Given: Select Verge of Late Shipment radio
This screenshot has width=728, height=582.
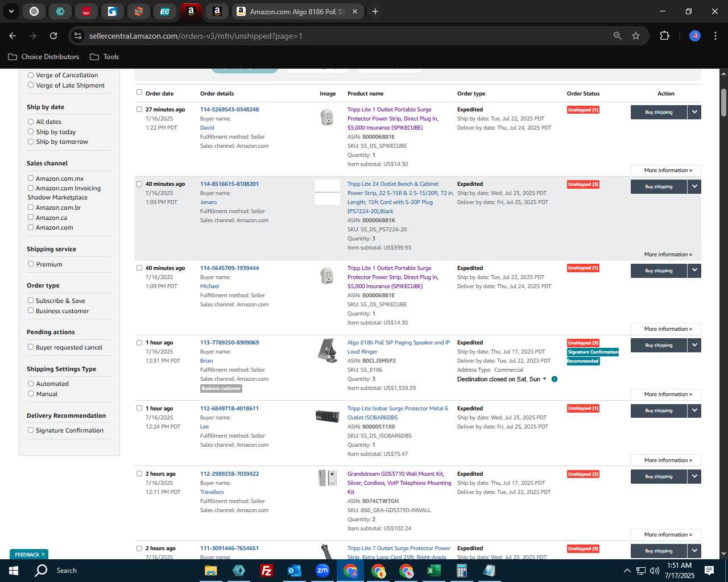Looking at the screenshot, I should click(x=31, y=85).
